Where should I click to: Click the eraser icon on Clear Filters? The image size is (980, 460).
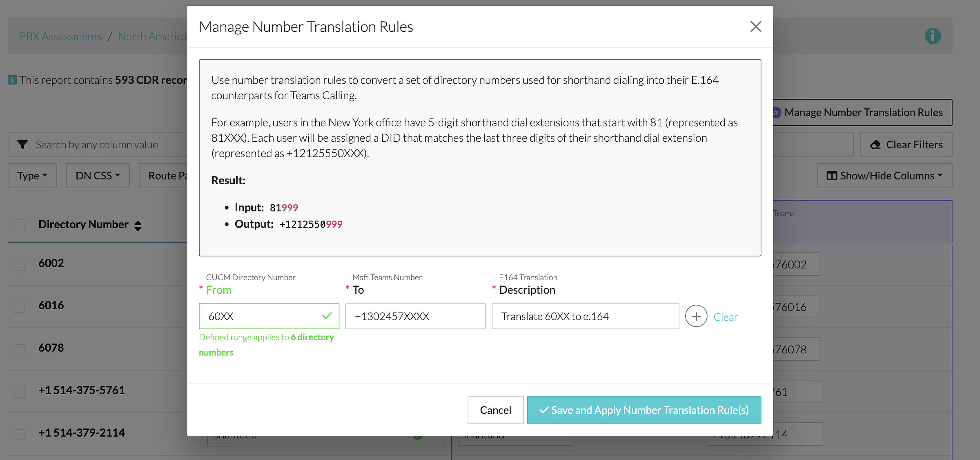pyautogui.click(x=876, y=144)
